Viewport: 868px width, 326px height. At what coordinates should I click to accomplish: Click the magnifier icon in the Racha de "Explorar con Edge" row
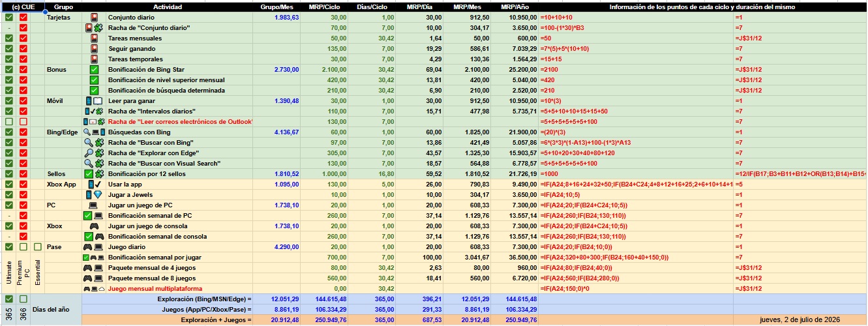pyautogui.click(x=89, y=153)
